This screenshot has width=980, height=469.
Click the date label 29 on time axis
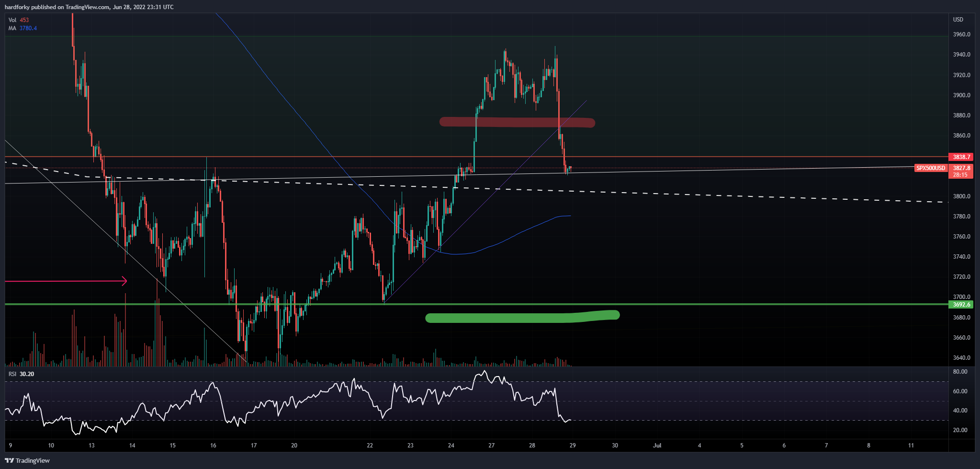[x=573, y=446]
